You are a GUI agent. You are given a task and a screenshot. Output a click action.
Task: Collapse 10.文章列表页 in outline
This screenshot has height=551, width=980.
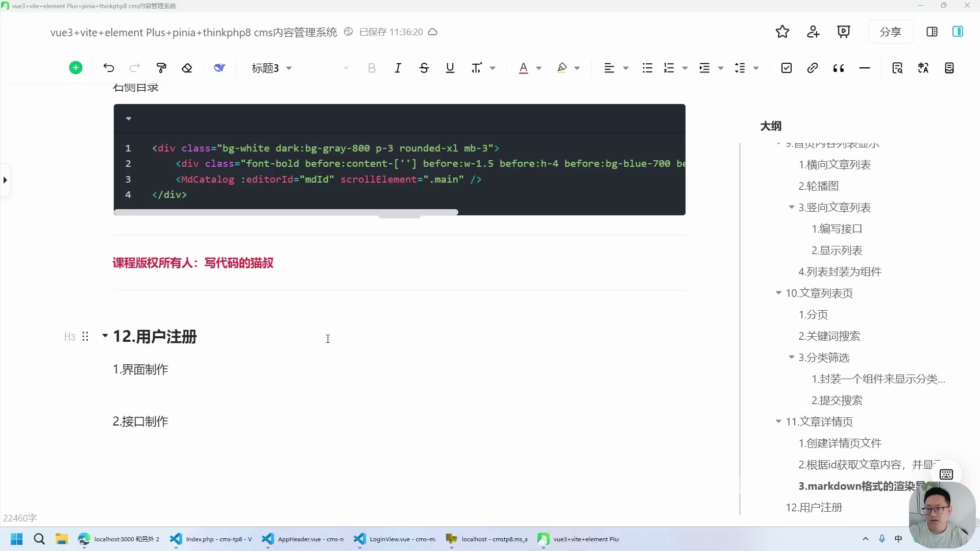pyautogui.click(x=778, y=293)
